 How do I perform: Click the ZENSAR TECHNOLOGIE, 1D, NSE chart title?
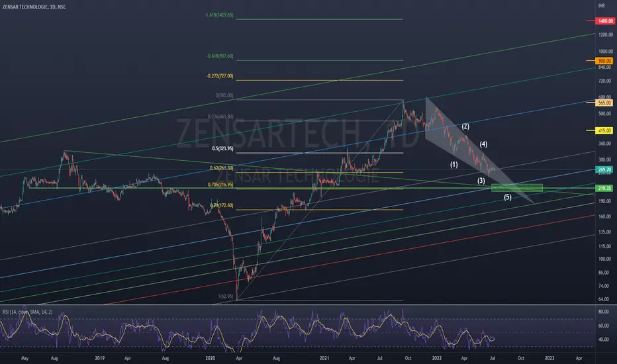click(34, 7)
